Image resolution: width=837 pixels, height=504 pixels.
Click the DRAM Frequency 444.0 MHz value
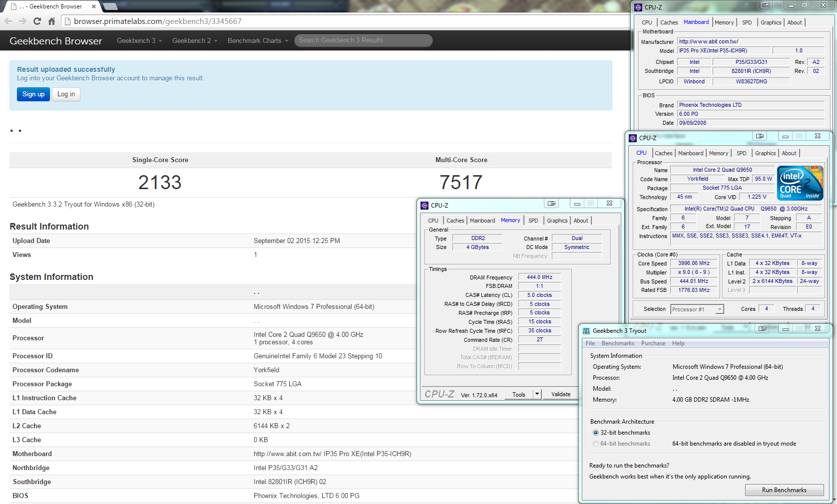click(539, 277)
